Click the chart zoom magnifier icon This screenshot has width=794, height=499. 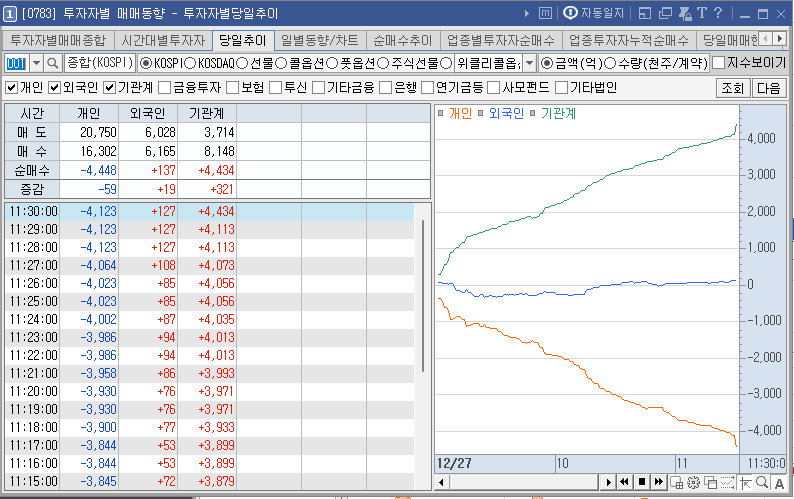[762, 482]
